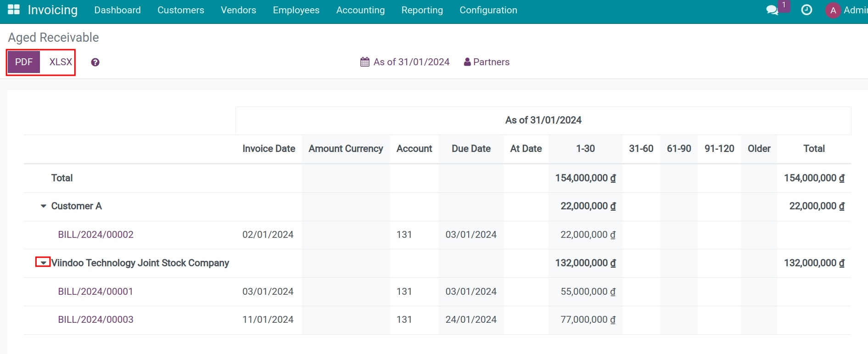Open the As of 31/01/2024 date filter
The width and height of the screenshot is (868, 354).
click(411, 62)
